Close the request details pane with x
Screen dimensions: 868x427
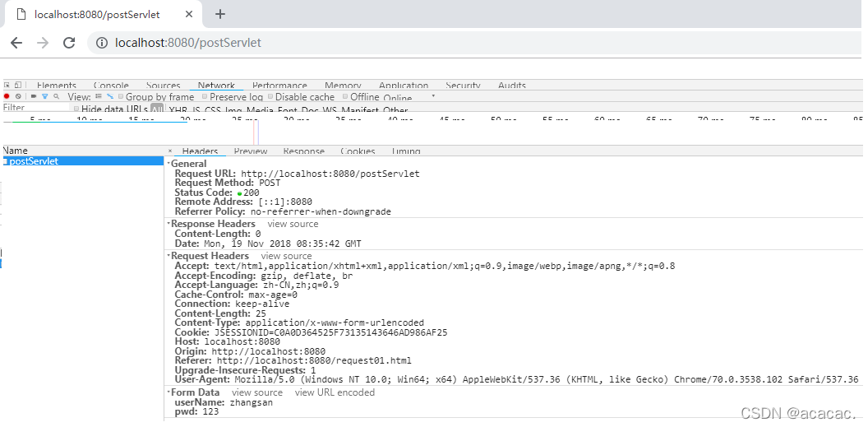[x=170, y=151]
